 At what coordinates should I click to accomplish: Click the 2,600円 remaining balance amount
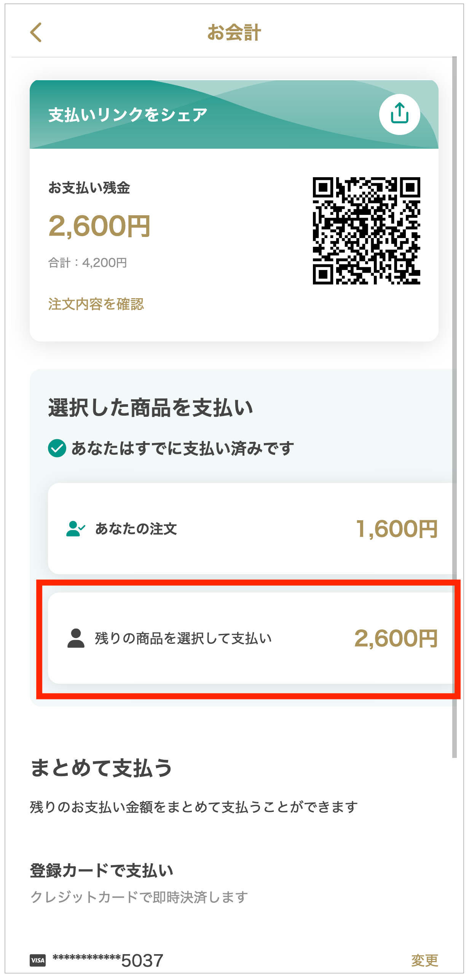tap(100, 226)
